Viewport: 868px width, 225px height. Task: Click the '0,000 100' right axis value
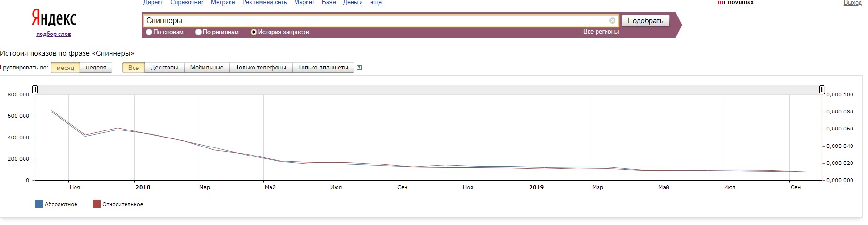coord(840,95)
